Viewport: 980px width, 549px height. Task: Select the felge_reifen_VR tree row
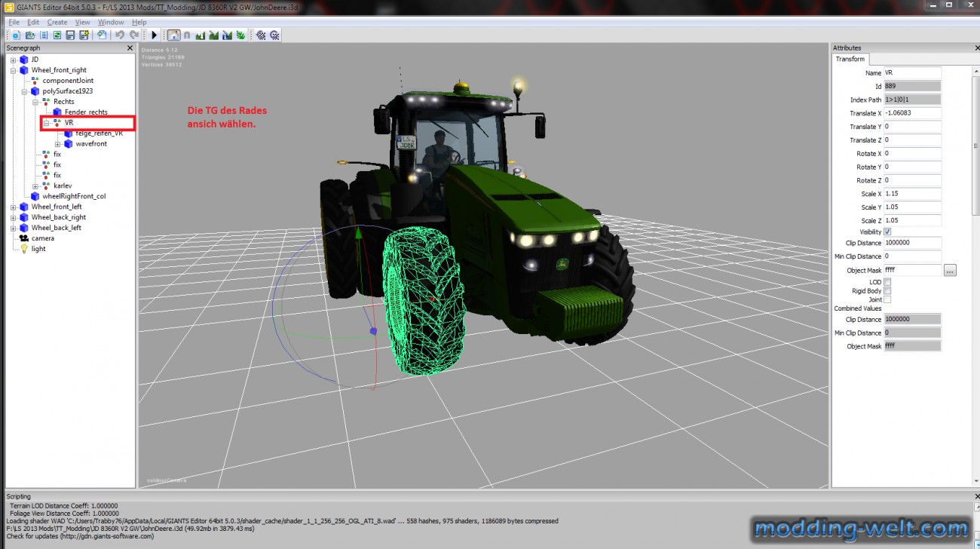[99, 133]
